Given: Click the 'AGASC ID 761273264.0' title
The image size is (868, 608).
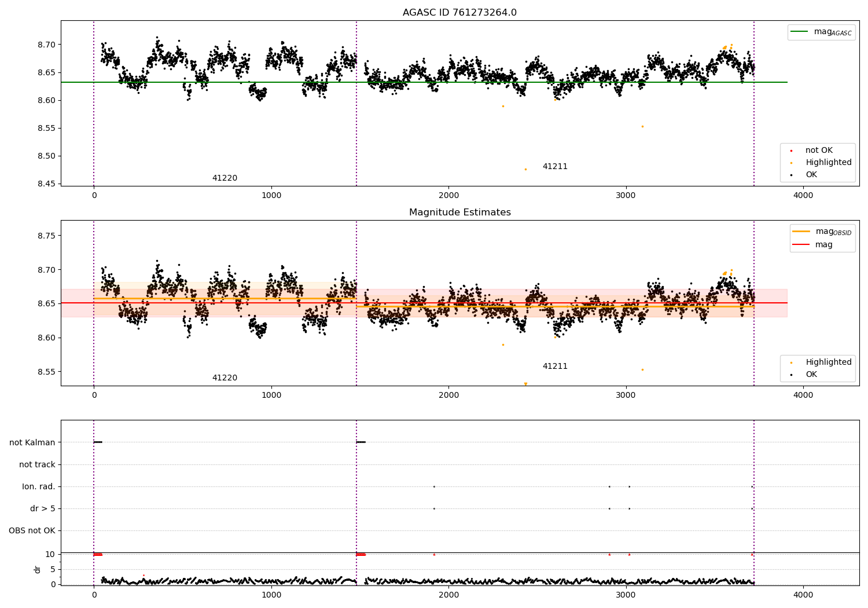Looking at the screenshot, I should [460, 13].
